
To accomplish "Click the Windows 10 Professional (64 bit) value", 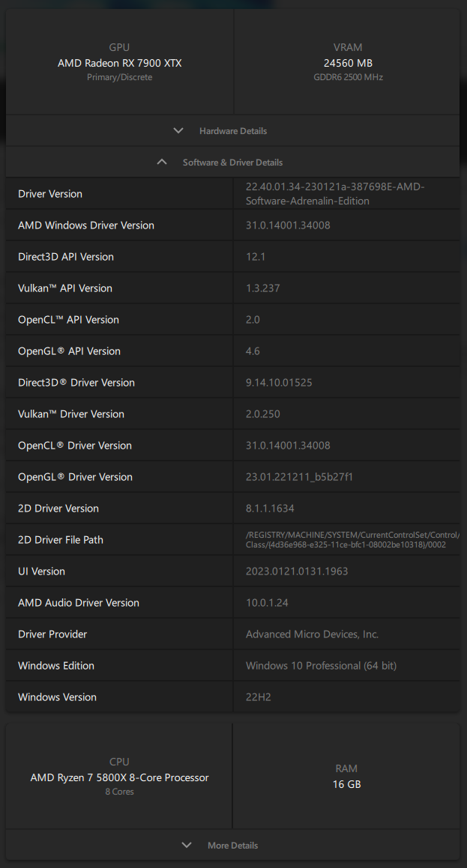I will coord(322,665).
